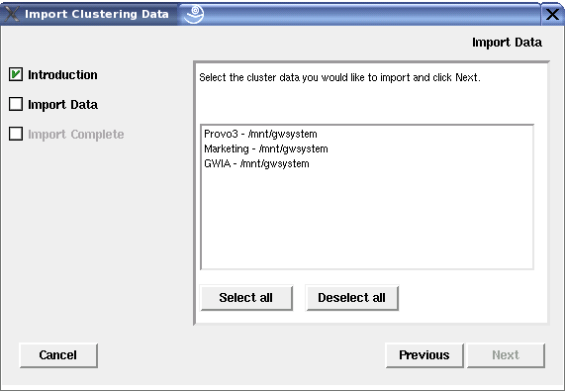Viewport: 565px width, 392px height.
Task: Select Provo3 - /mnt/gwsystem list entry
Action: pyautogui.click(x=367, y=134)
